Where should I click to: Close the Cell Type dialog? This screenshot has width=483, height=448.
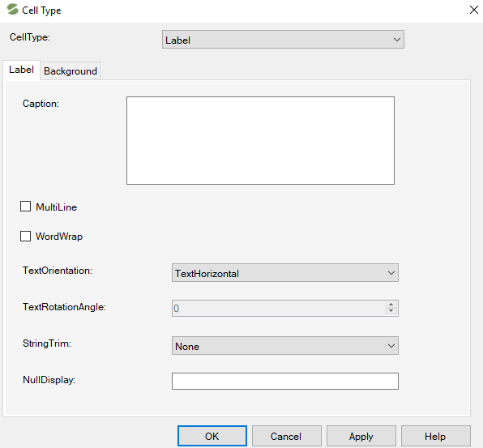[474, 10]
